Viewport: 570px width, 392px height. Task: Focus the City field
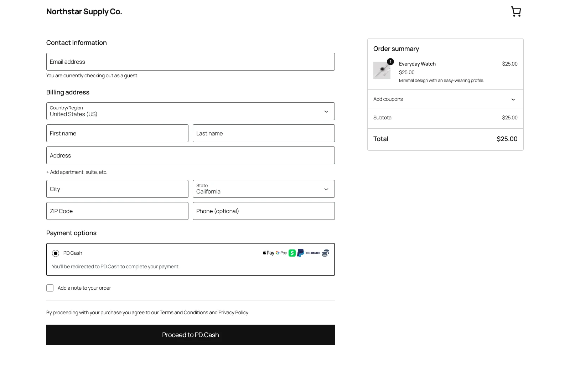coord(117,189)
